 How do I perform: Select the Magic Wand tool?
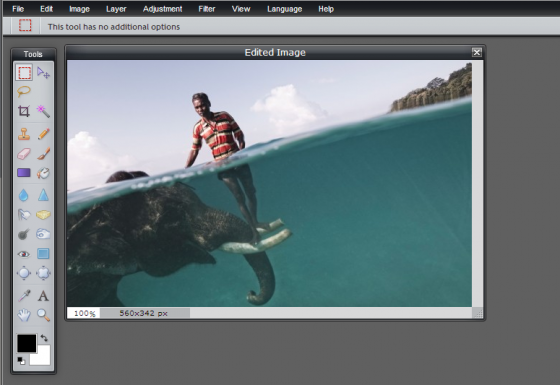tap(43, 111)
